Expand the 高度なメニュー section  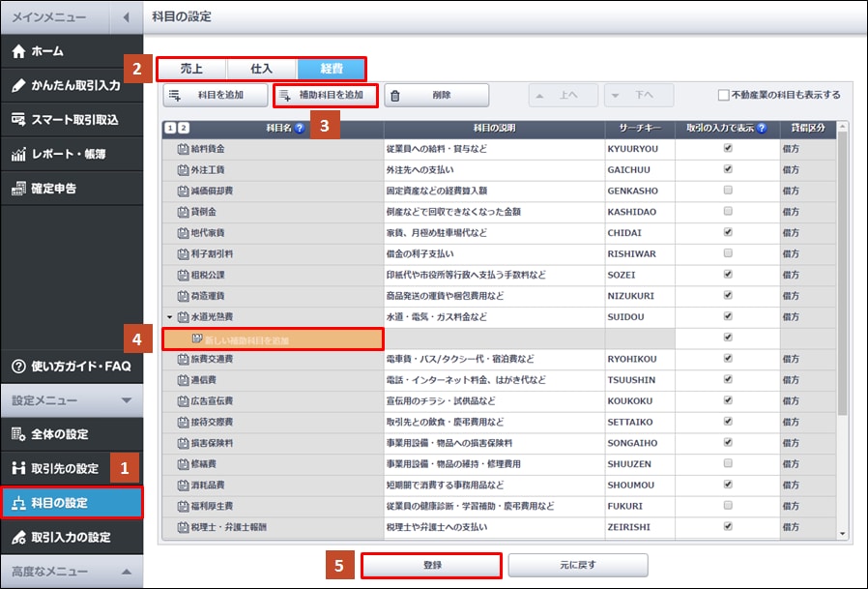click(x=126, y=572)
